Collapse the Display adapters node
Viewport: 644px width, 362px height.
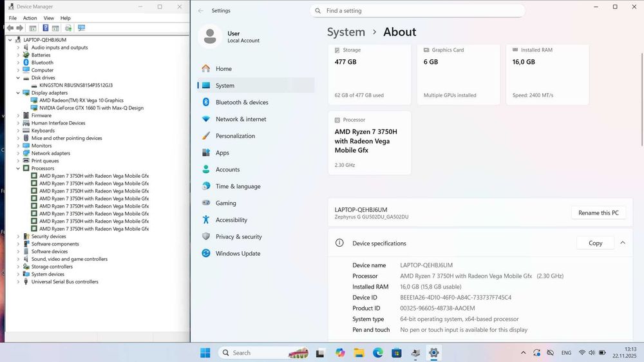coord(18,93)
